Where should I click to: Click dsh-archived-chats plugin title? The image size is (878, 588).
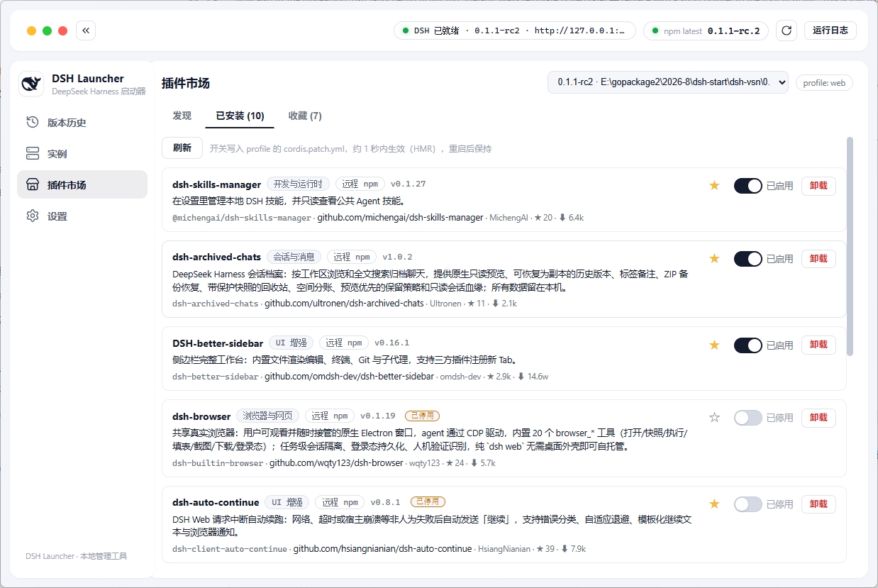(216, 257)
